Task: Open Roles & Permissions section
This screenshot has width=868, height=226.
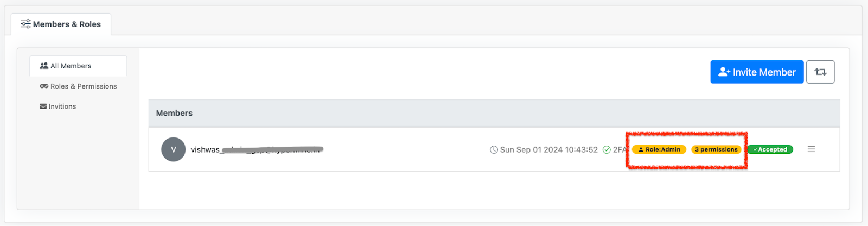Action: click(83, 86)
